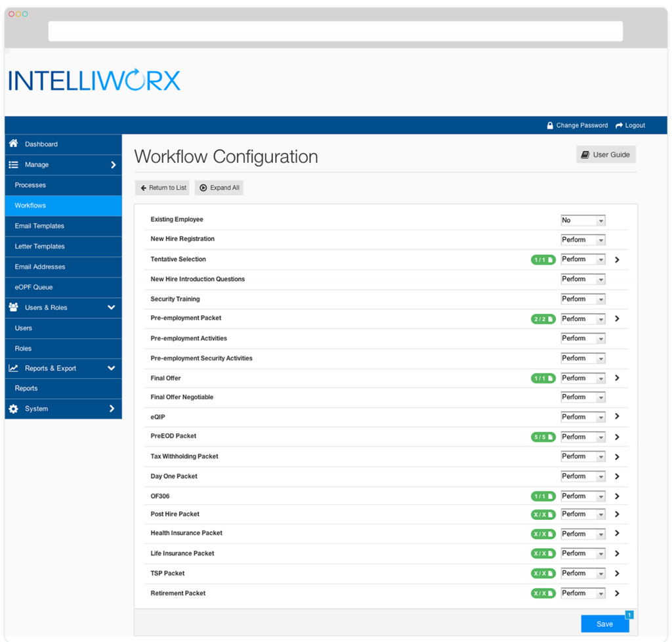Click the INTELLIWORX logo
This screenshot has width=672, height=642.
94,80
